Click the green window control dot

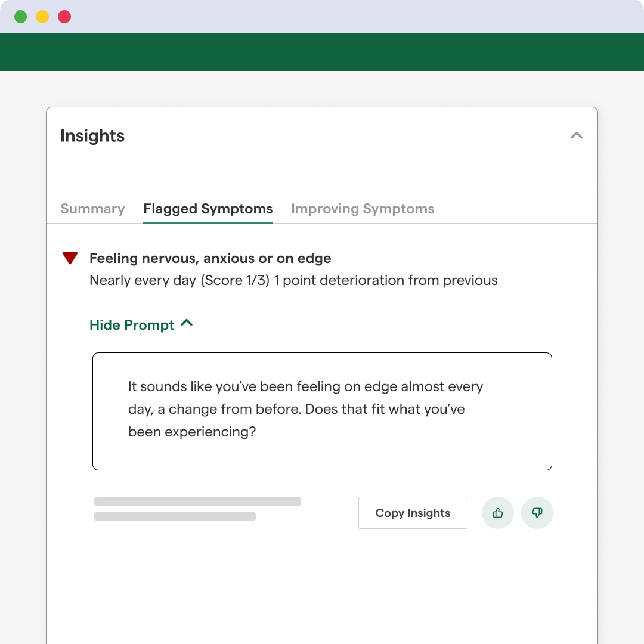(x=21, y=17)
